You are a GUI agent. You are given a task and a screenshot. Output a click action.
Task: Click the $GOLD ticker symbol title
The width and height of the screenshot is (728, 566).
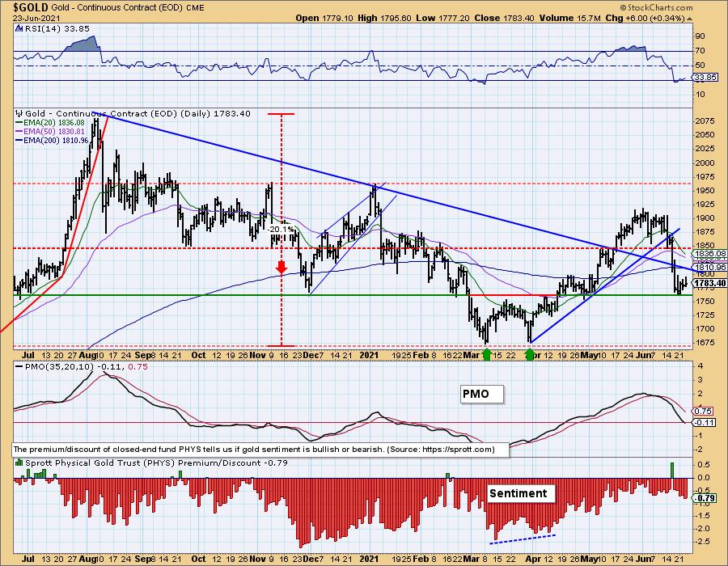[x=30, y=7]
